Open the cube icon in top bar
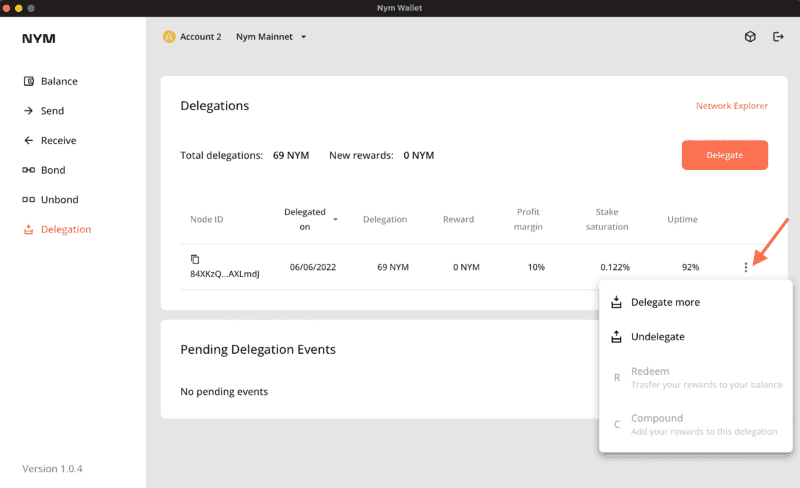The image size is (800, 488). [x=749, y=37]
